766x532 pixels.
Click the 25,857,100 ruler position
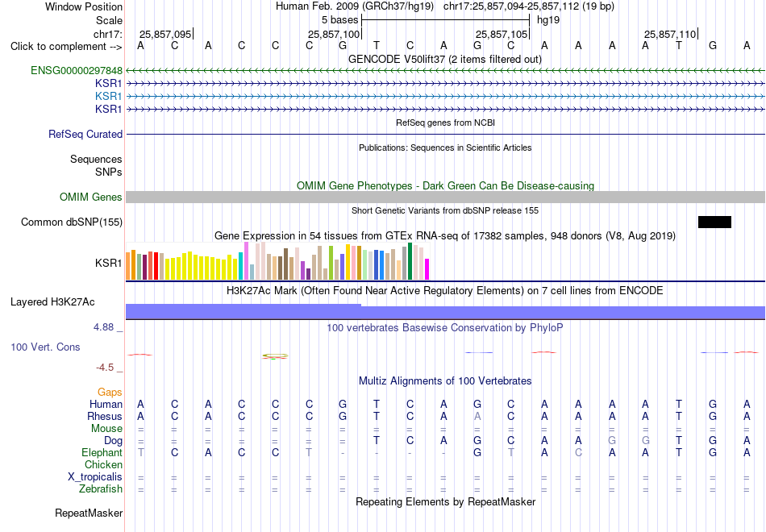(x=334, y=34)
